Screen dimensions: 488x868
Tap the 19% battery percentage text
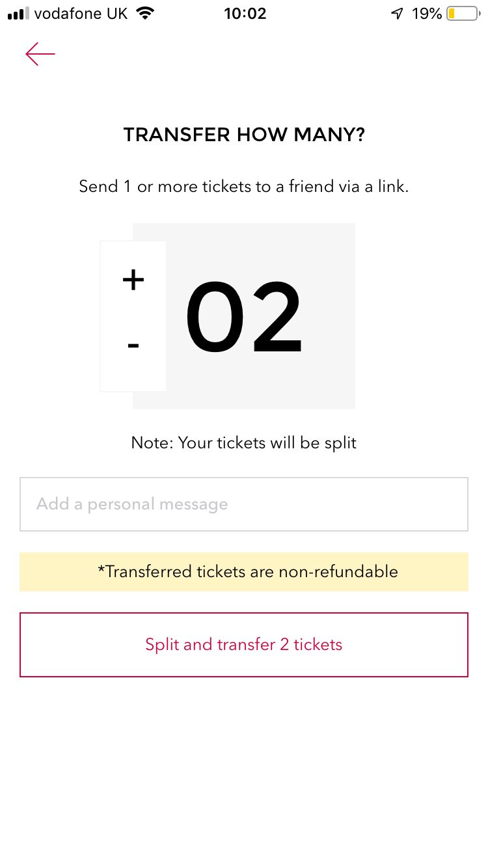pos(427,14)
